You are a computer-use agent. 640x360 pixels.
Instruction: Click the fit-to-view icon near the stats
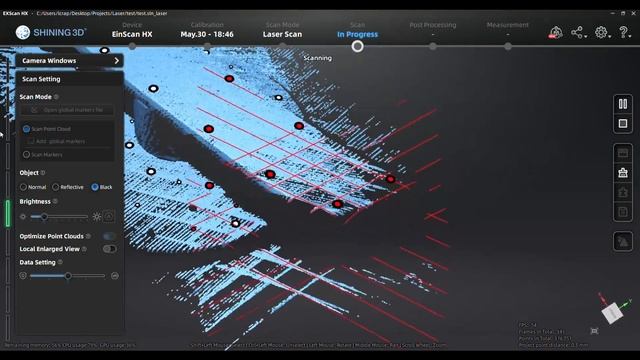point(594,331)
